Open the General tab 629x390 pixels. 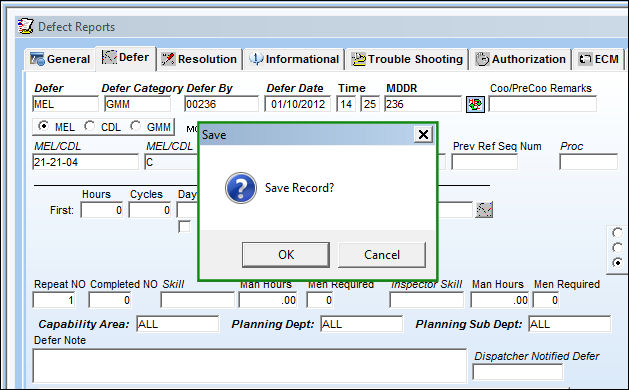(x=60, y=59)
